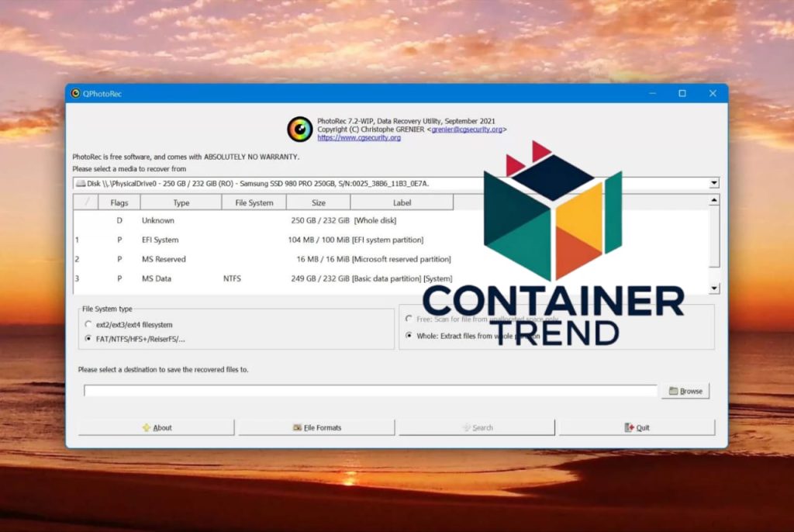This screenshot has width=794, height=532.
Task: Click the '104 MB / 100 MiB' size cell
Action: (x=319, y=240)
